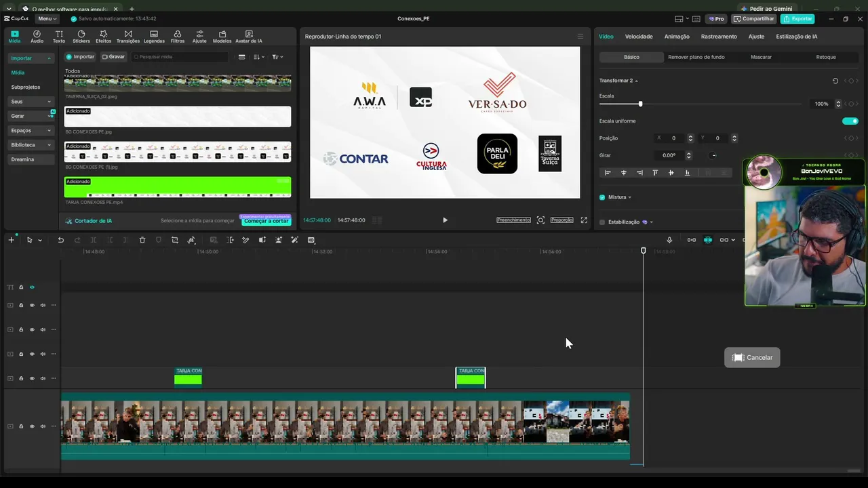
Task: Collapse the Transformar 2 section
Action: tap(636, 81)
